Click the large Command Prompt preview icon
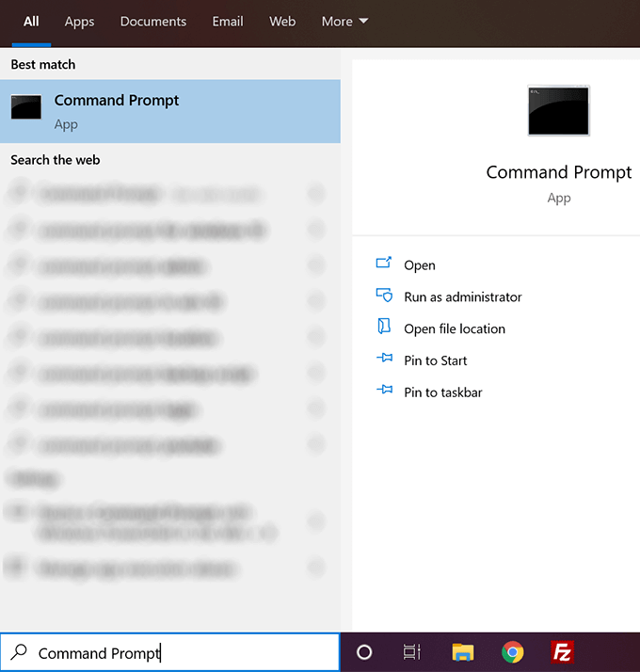 coord(559,110)
